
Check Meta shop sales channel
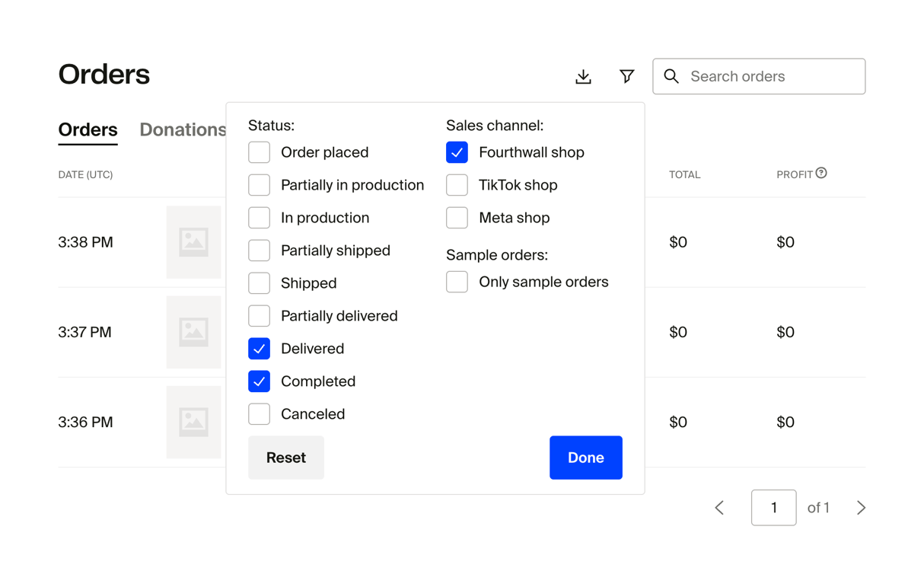(457, 218)
